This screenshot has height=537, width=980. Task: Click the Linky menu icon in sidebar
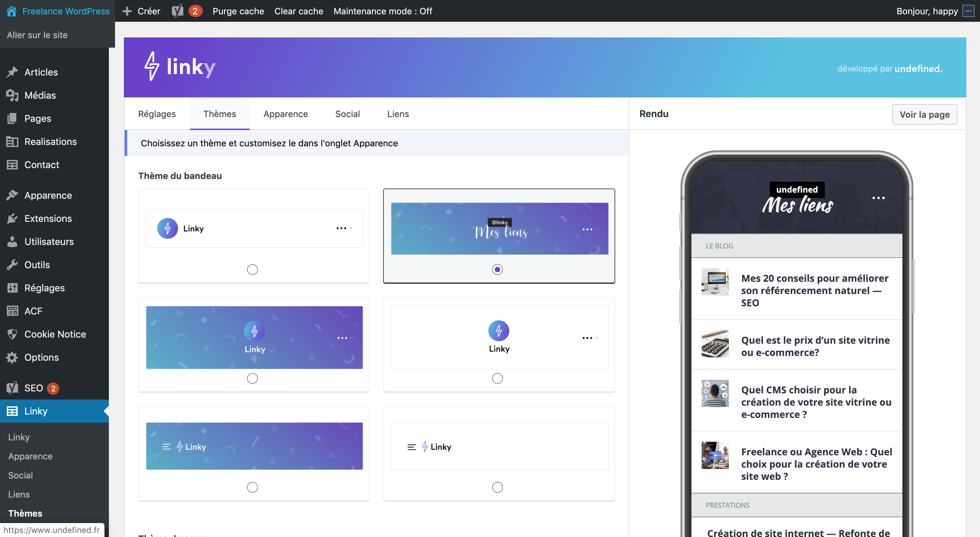click(12, 411)
